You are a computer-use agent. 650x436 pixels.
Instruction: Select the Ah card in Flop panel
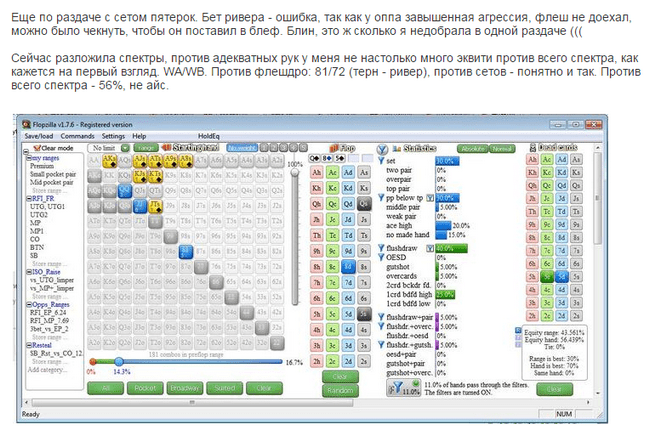click(x=317, y=173)
